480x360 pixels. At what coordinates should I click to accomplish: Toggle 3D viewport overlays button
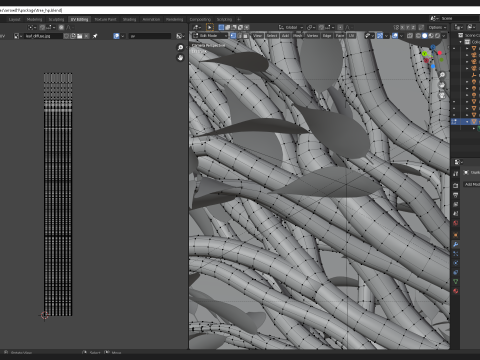(x=395, y=36)
